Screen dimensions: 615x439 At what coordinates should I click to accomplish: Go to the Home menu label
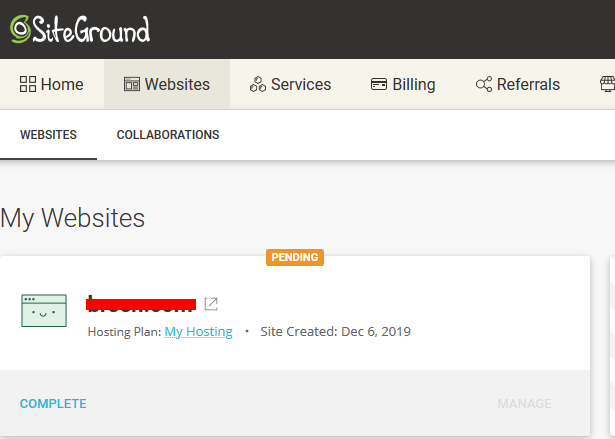pyautogui.click(x=62, y=85)
